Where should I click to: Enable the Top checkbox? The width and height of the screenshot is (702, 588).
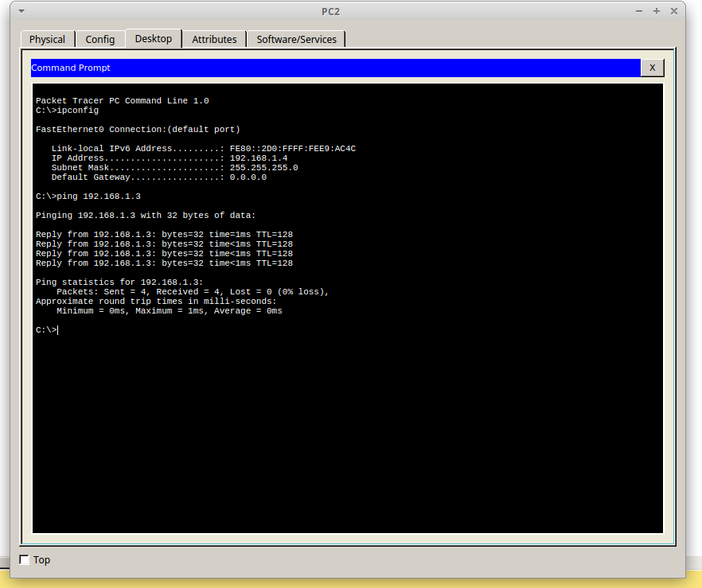pos(24,559)
